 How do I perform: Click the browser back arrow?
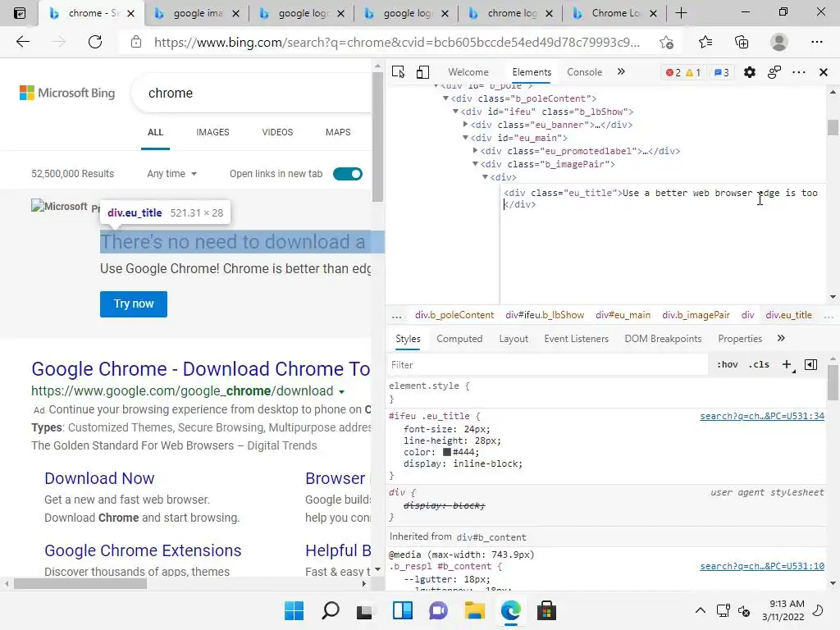point(22,42)
